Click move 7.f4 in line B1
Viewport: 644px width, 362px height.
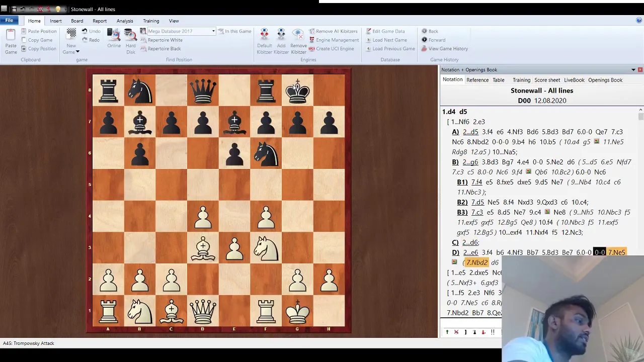(x=476, y=182)
